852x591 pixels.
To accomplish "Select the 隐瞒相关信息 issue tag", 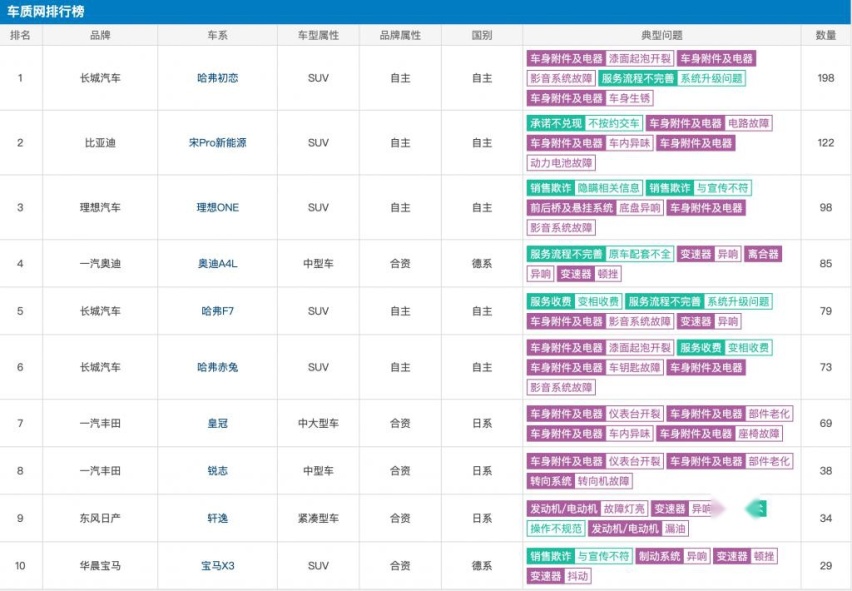I will pyautogui.click(x=608, y=188).
